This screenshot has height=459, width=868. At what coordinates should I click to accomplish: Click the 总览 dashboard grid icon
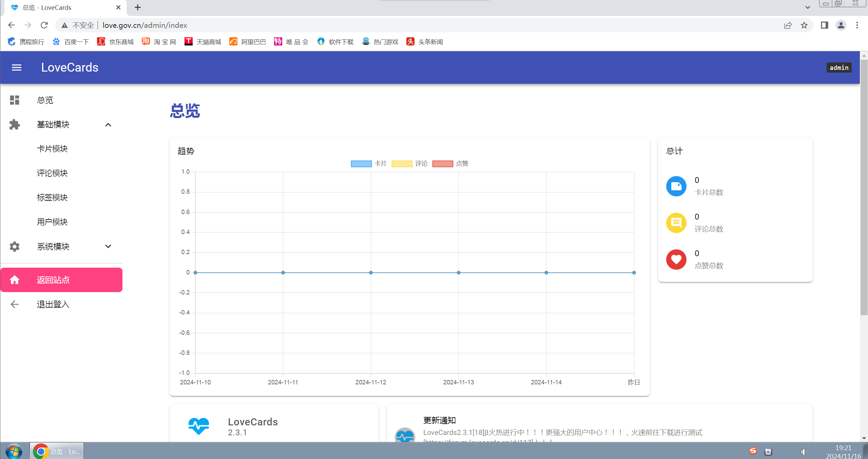click(15, 100)
